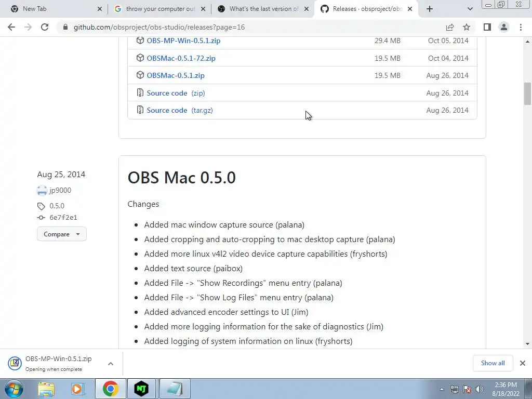This screenshot has width=532, height=399.
Task: Download OBSMac-0.5.1-72.zip
Action: 181,58
